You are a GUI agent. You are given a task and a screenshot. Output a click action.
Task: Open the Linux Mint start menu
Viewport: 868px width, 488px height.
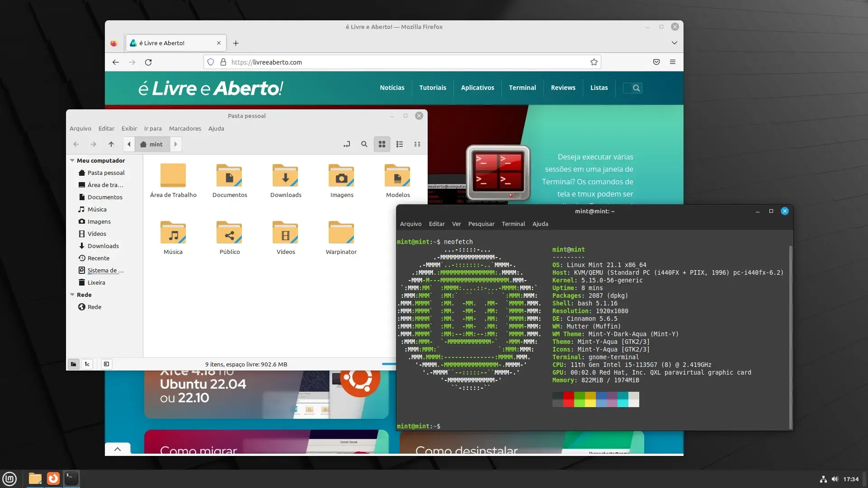click(9, 479)
